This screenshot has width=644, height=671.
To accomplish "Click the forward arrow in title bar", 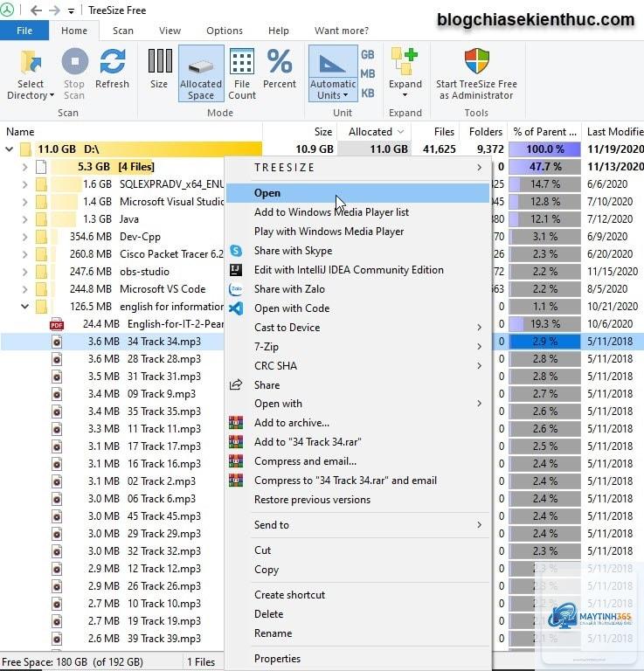I will 54,10.
